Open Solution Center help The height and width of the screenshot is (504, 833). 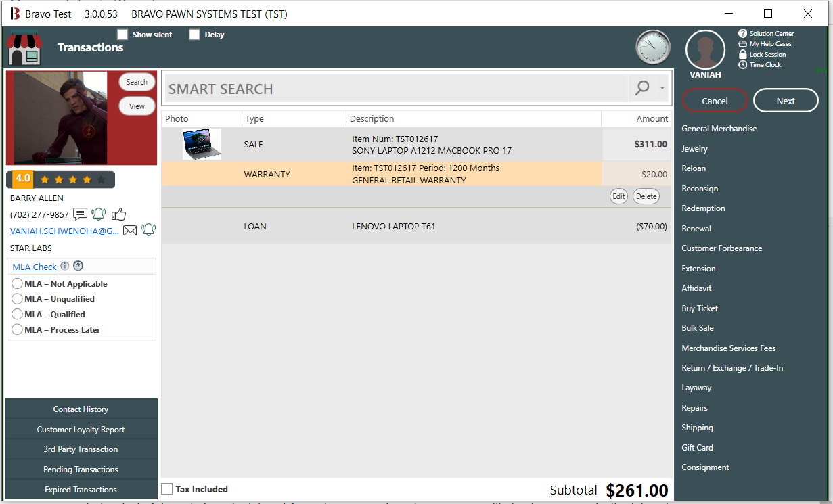766,33
